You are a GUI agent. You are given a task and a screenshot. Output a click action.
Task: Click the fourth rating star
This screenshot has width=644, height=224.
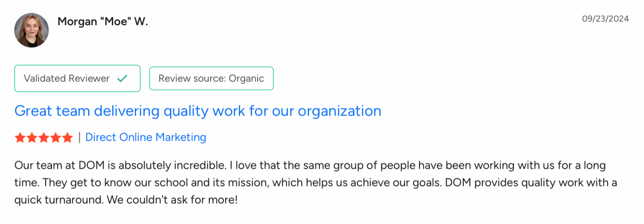[56, 138]
